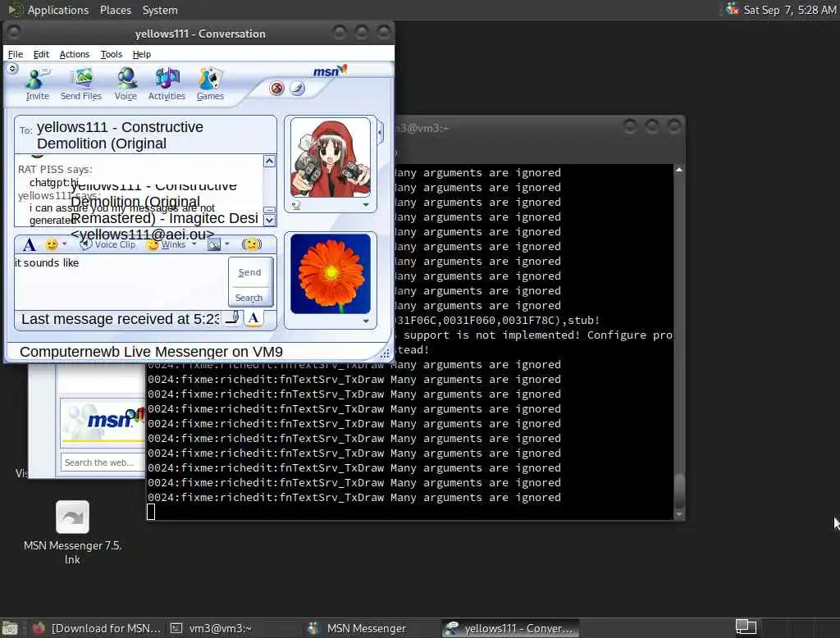Send a nudge with the shaking smiley icon
This screenshot has height=638, width=840.
(251, 244)
